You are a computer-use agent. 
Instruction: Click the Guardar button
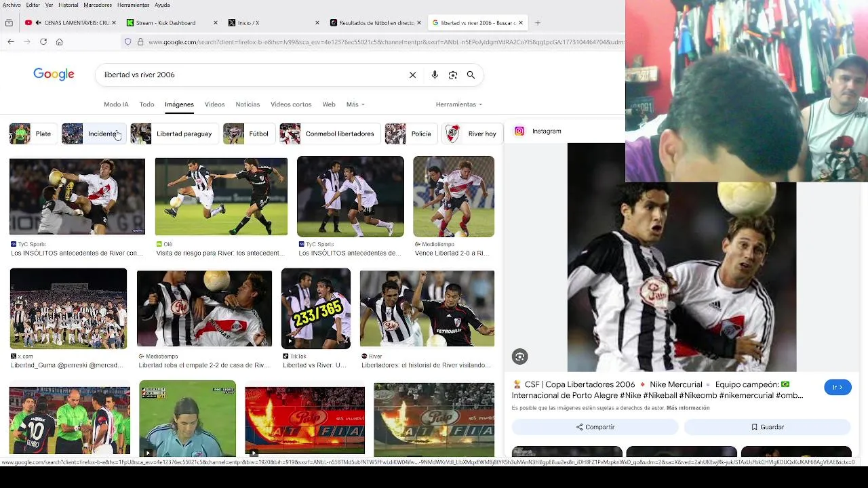767,427
